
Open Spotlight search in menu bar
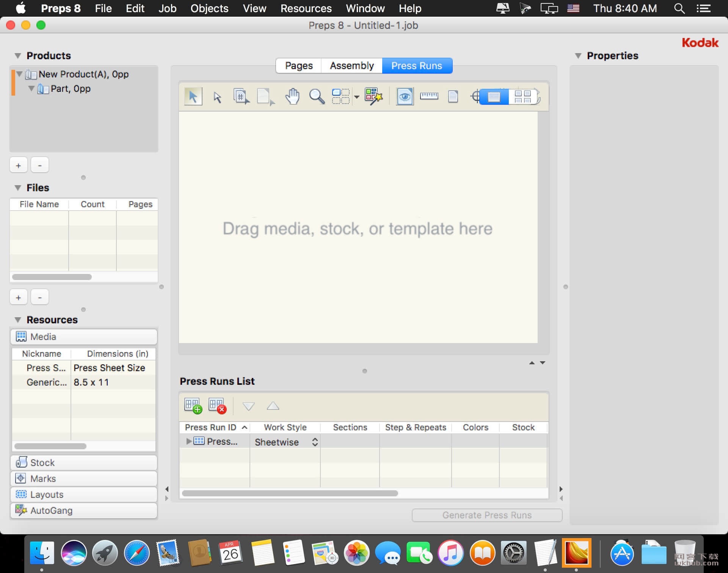pos(679,8)
